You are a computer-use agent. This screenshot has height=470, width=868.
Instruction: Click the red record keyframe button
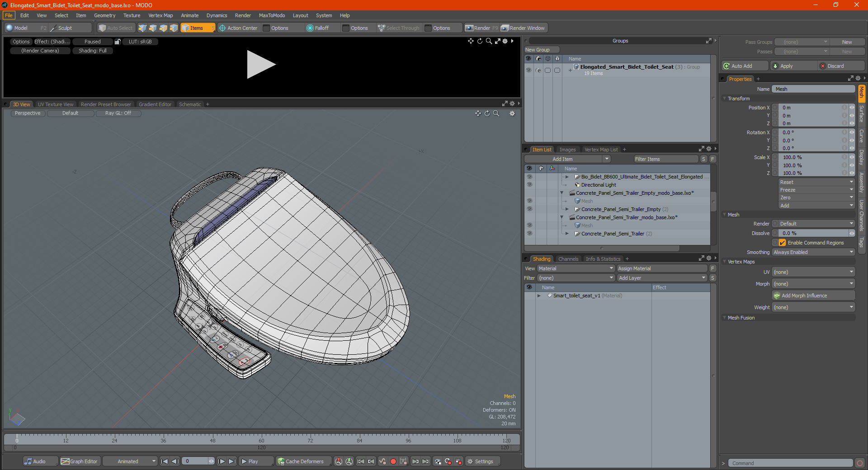pos(393,461)
